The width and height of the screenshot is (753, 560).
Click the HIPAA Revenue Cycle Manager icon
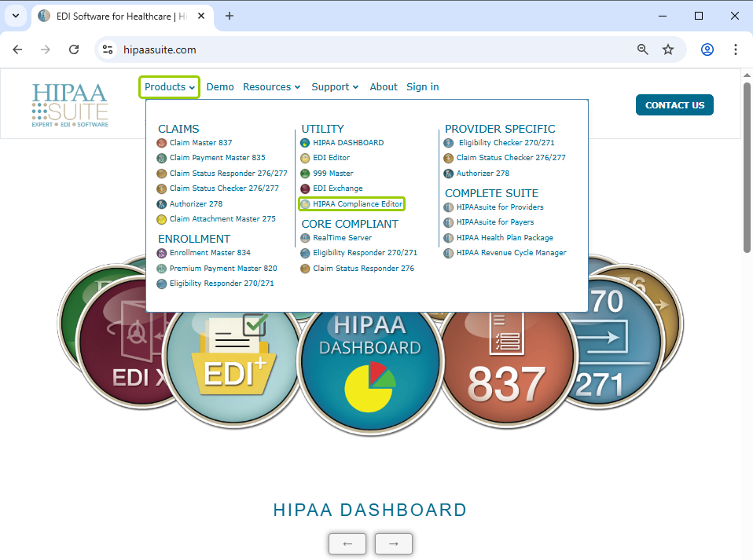[449, 253]
